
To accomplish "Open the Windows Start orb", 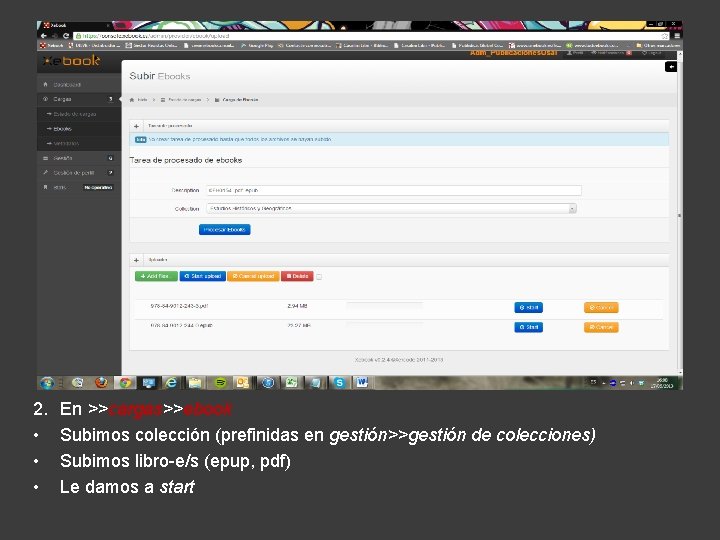I will click(x=47, y=383).
